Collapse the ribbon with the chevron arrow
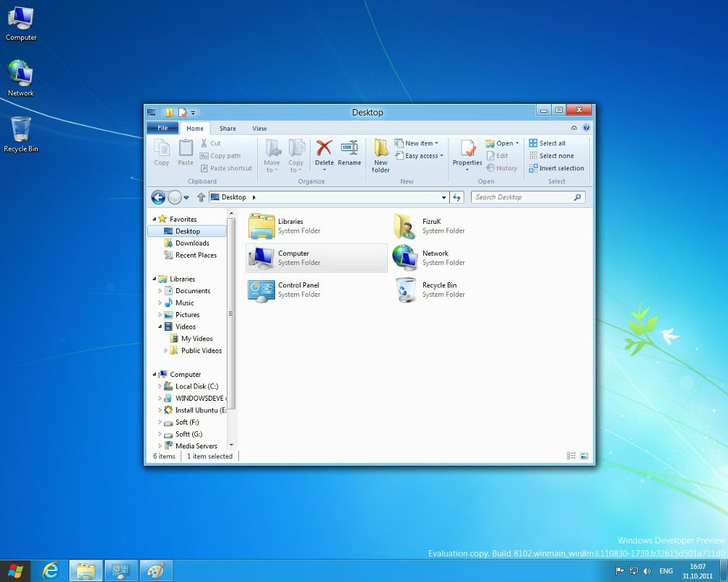Screen dimensions: 728x582 coord(574,128)
